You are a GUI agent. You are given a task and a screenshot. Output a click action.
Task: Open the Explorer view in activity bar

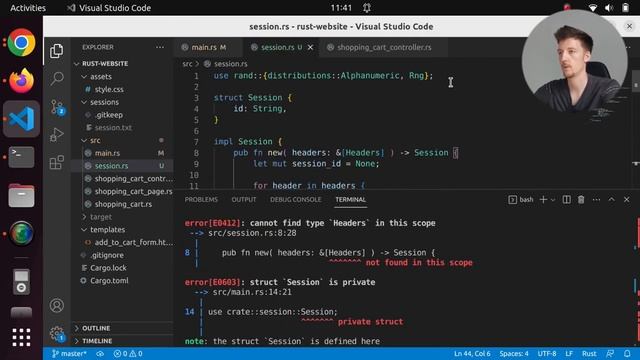tap(57, 51)
